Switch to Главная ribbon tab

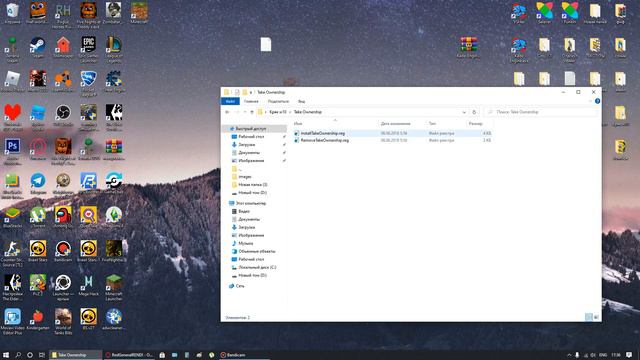251,101
